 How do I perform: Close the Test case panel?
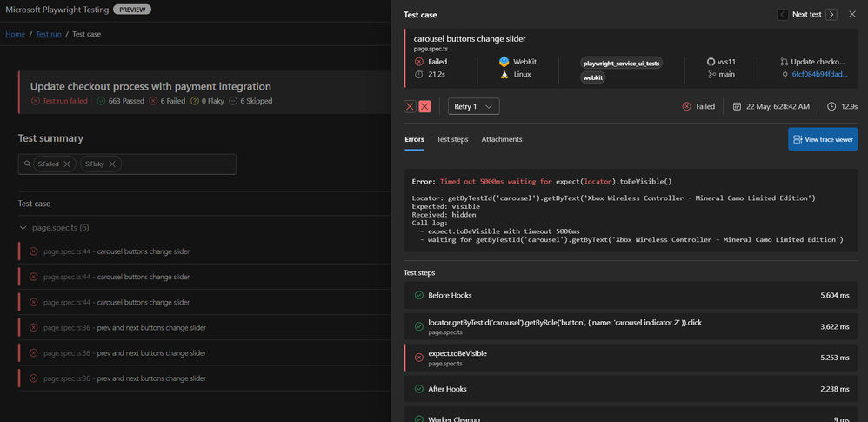coord(852,15)
